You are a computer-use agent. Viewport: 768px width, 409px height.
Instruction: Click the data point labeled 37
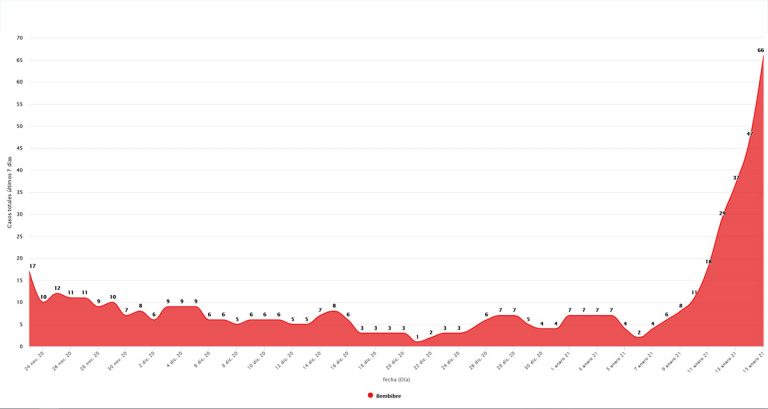click(x=736, y=178)
